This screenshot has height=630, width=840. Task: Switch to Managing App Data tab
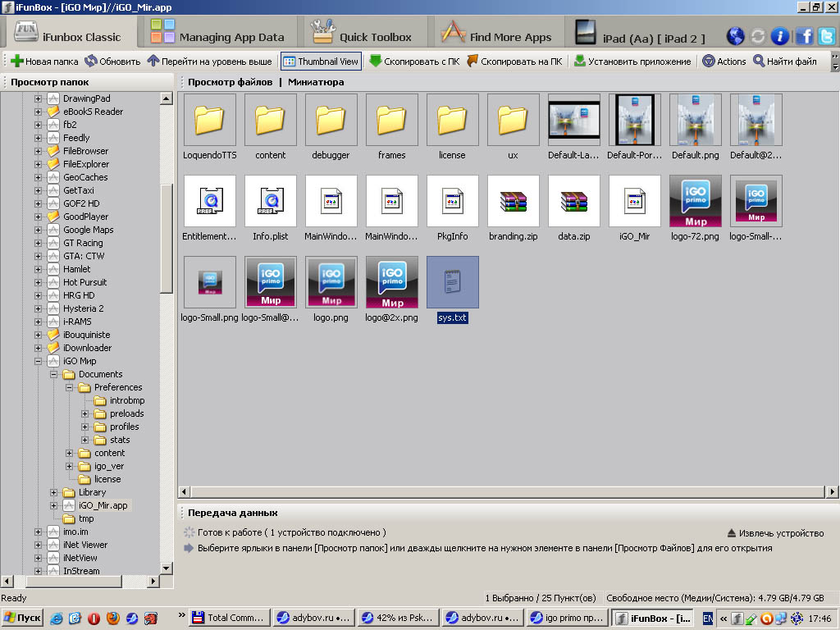tap(217, 36)
